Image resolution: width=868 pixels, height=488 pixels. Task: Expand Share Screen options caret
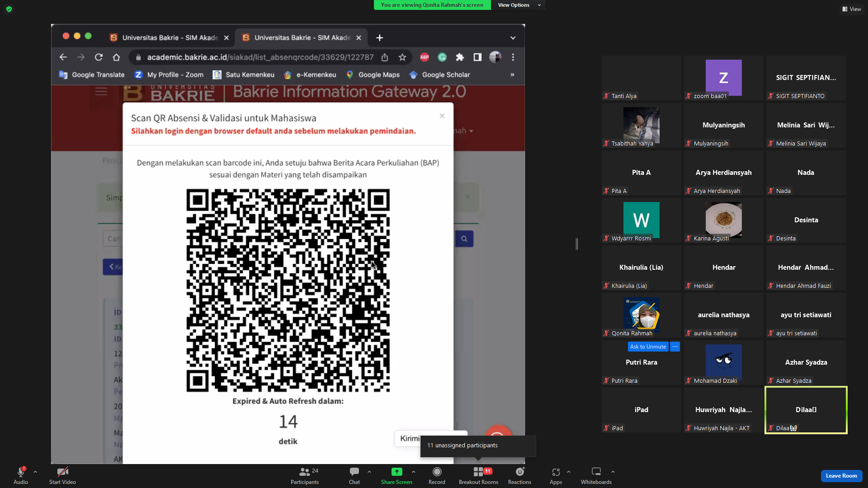(414, 472)
